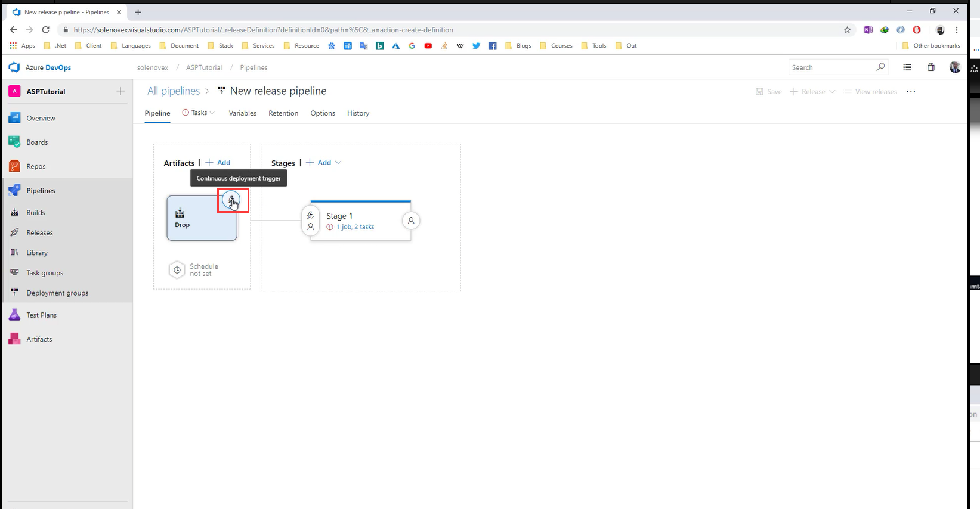Click the marketplace shopping bag icon
The width and height of the screenshot is (980, 509).
(x=930, y=67)
